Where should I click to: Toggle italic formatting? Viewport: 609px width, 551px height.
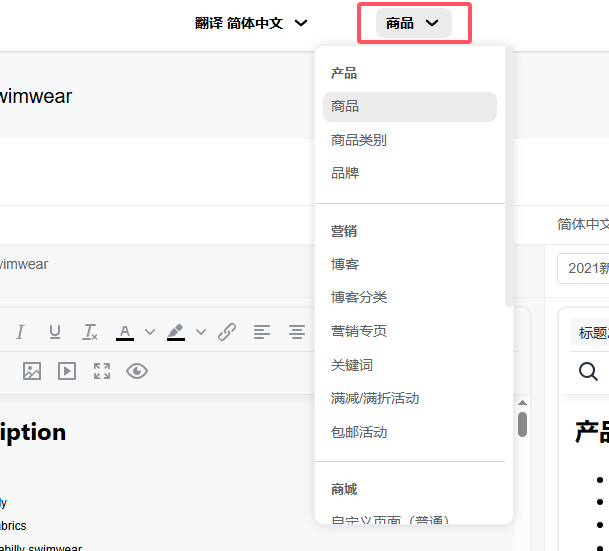point(19,332)
